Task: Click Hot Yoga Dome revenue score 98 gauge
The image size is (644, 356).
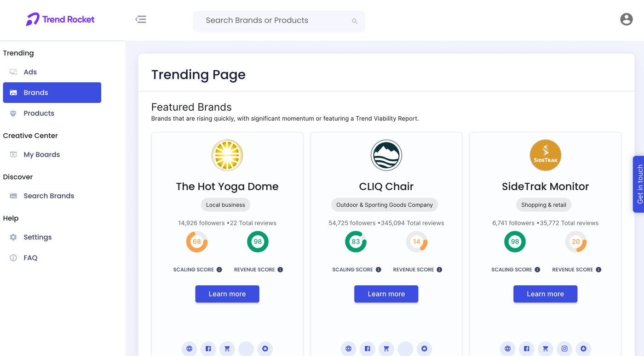Action: (258, 242)
